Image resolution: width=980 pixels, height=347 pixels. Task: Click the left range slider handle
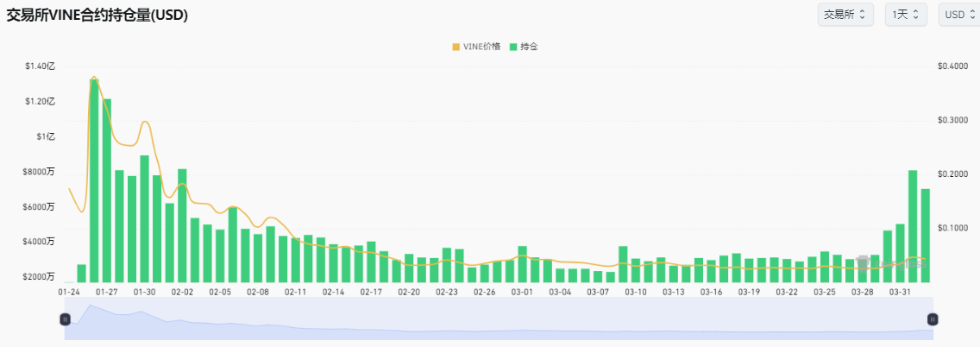65,319
